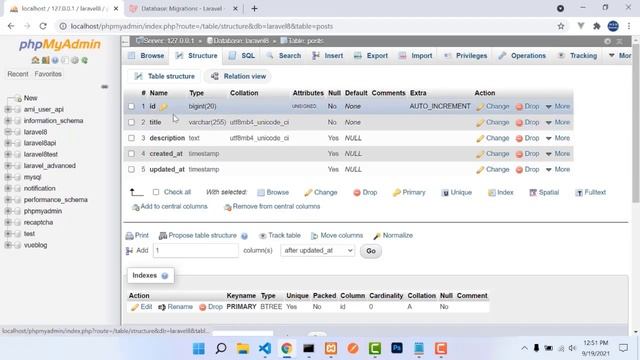Open the Relation view
This screenshot has width=640, height=360.
pos(239,76)
